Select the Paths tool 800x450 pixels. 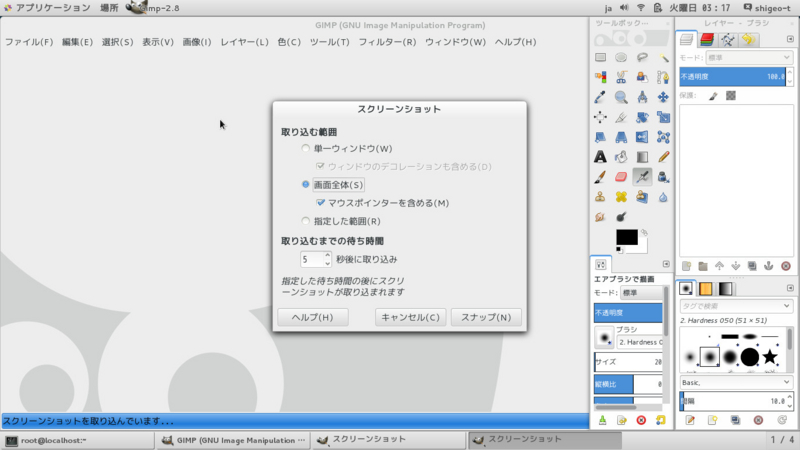coord(663,77)
